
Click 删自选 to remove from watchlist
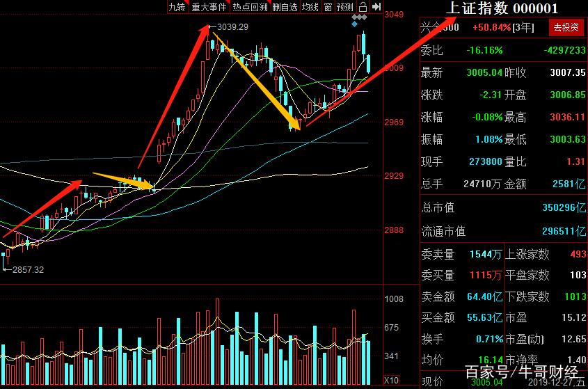coord(285,7)
